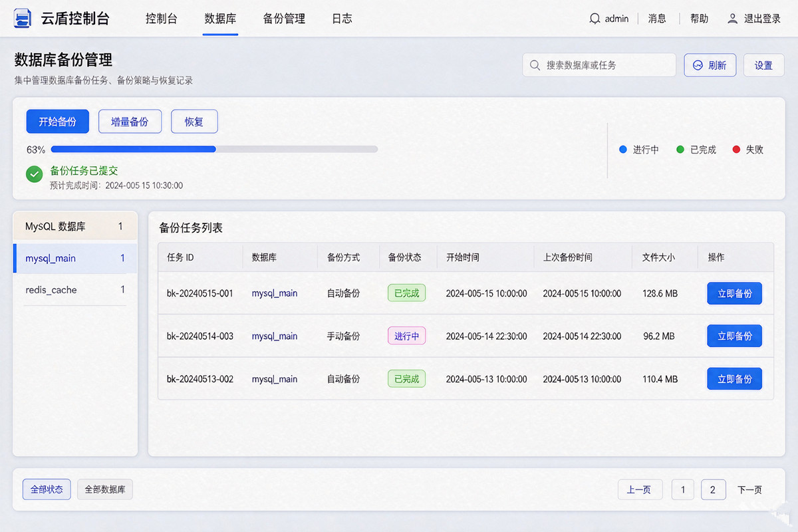This screenshot has height=532, width=798.
Task: Click 立即备份 for bk-20240513-002
Action: [x=734, y=379]
